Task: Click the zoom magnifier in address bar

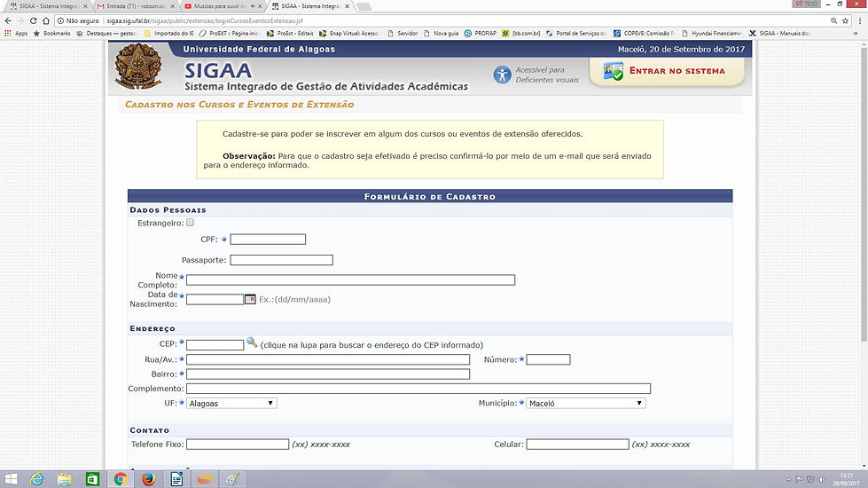Action: coord(833,20)
